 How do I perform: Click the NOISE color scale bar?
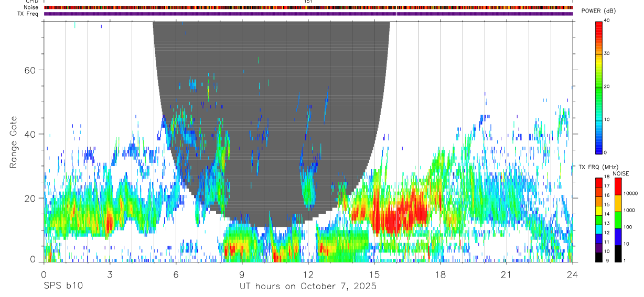click(618, 219)
